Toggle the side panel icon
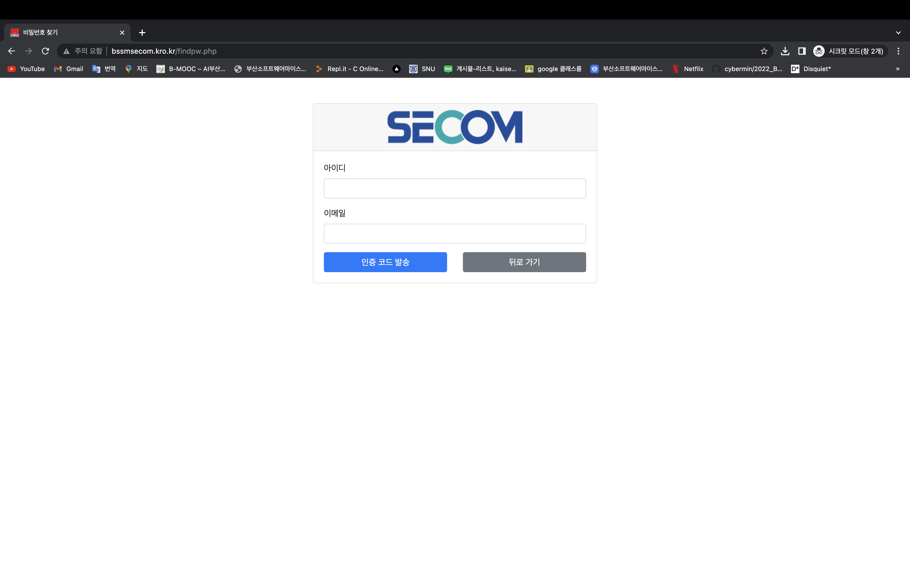 coord(802,51)
